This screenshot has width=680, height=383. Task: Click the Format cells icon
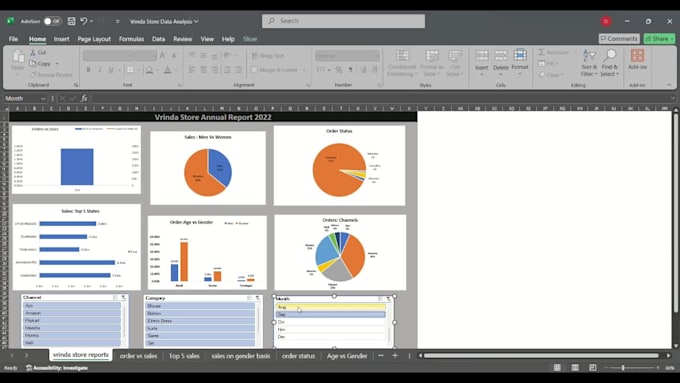(x=520, y=55)
